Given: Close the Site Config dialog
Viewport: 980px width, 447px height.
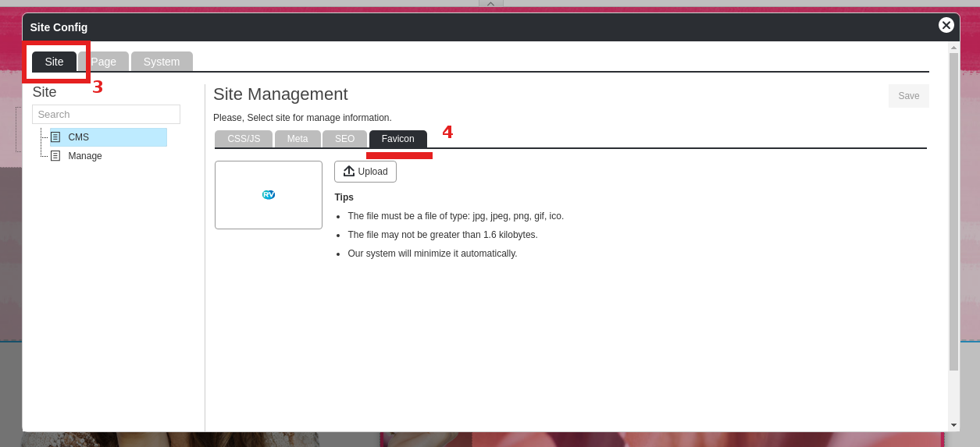Looking at the screenshot, I should pyautogui.click(x=946, y=25).
